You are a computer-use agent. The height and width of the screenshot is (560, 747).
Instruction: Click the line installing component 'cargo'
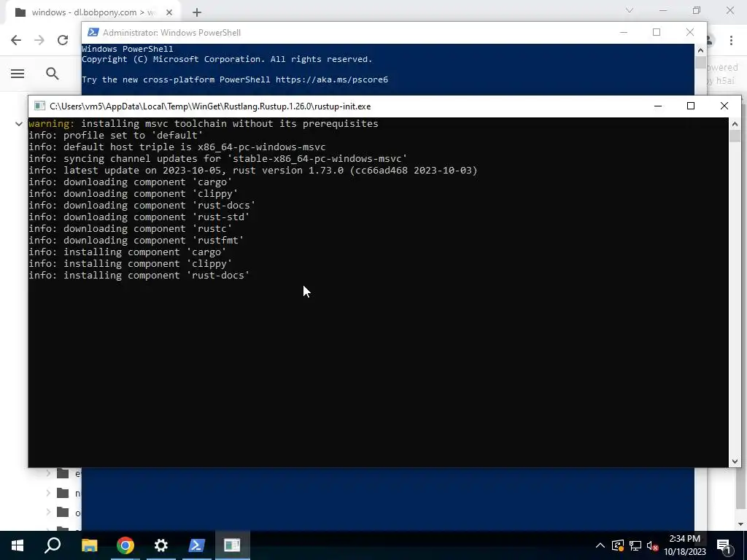click(x=127, y=252)
